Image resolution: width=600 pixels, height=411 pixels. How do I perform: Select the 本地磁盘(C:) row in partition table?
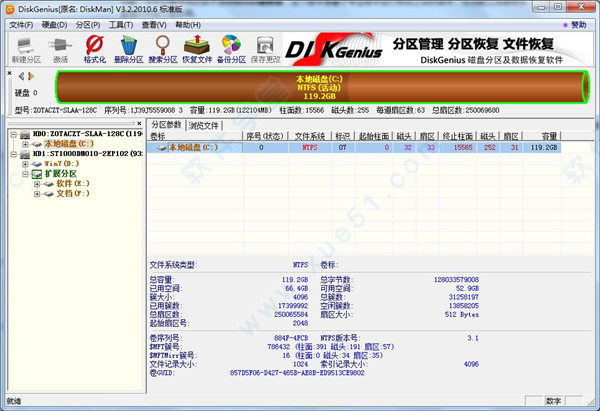tap(354, 147)
